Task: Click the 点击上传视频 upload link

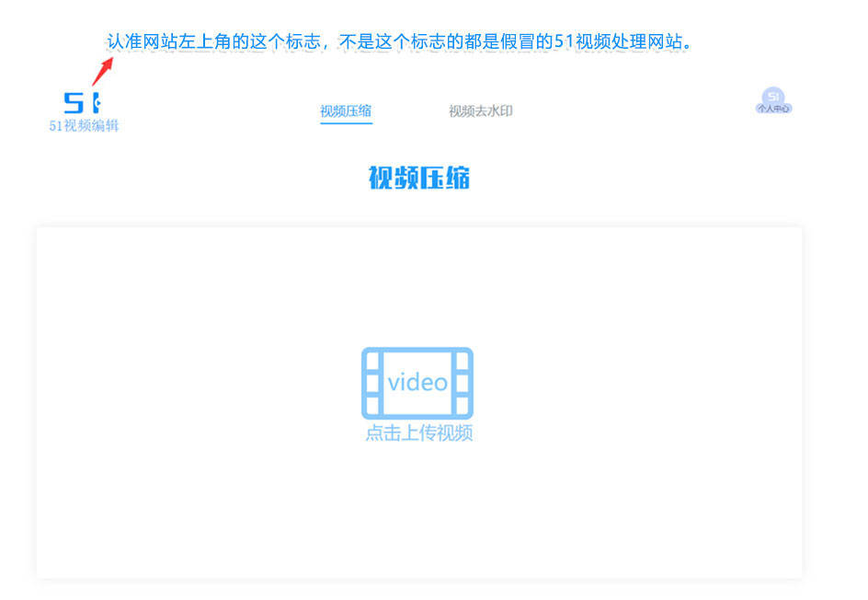Action: (x=419, y=433)
